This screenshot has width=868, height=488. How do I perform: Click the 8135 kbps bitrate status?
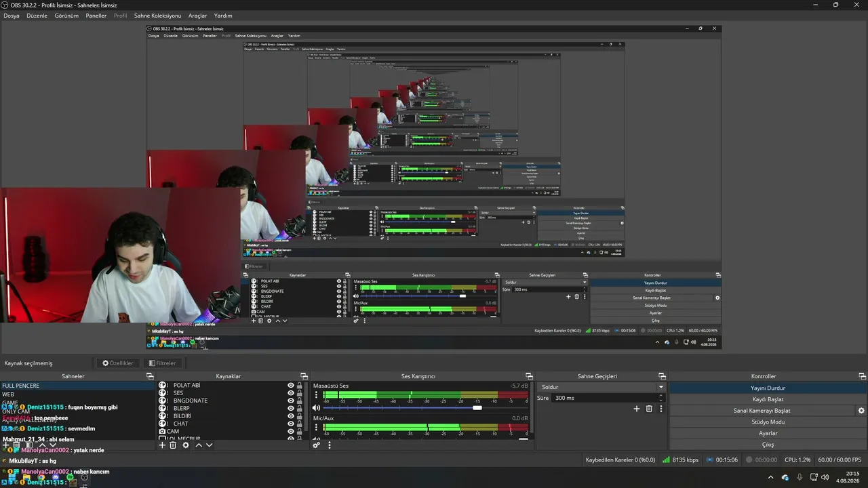680,460
